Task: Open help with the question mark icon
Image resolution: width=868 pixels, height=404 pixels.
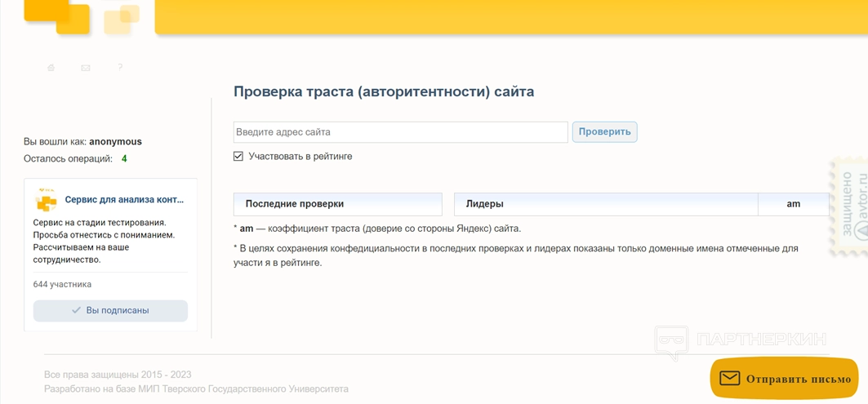Action: coord(120,67)
